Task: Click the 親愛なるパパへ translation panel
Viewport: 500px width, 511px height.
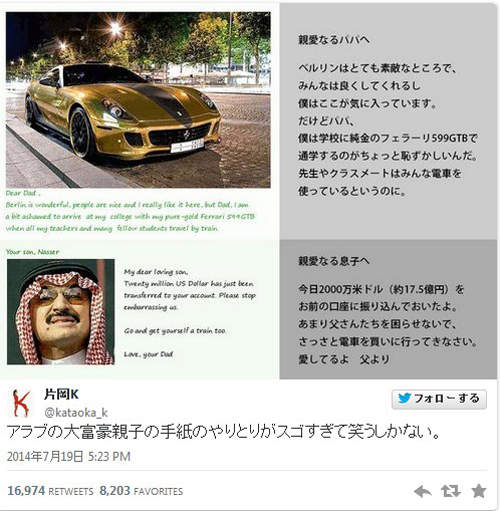Action: point(388,120)
